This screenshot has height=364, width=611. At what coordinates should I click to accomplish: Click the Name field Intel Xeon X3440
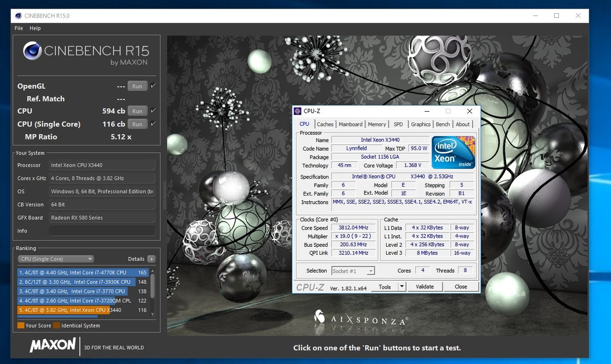click(380, 140)
